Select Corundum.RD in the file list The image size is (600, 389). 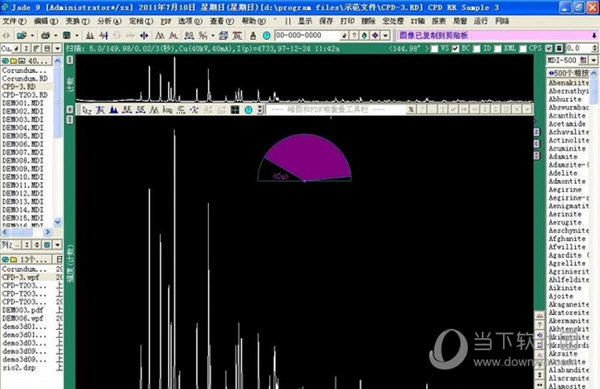pyautogui.click(x=25, y=78)
